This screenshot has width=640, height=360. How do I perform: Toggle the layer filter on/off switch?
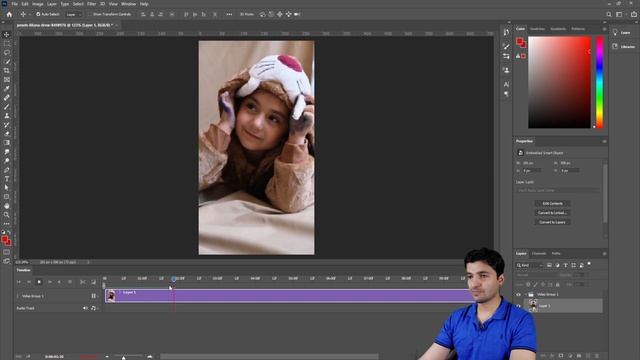tap(589, 264)
